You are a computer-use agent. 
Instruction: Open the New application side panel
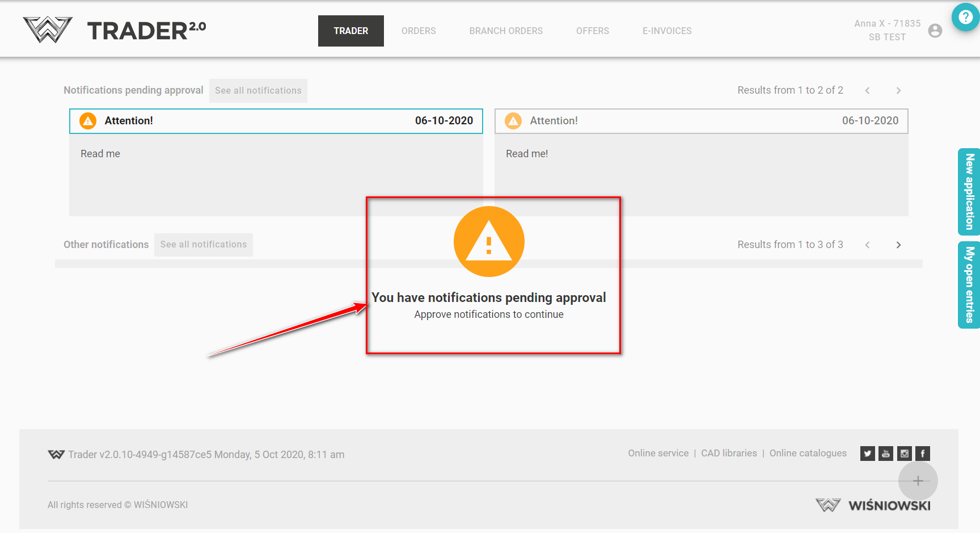969,192
